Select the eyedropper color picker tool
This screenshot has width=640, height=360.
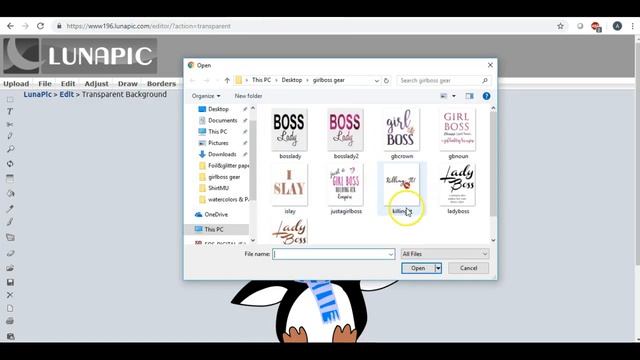pos(10,209)
